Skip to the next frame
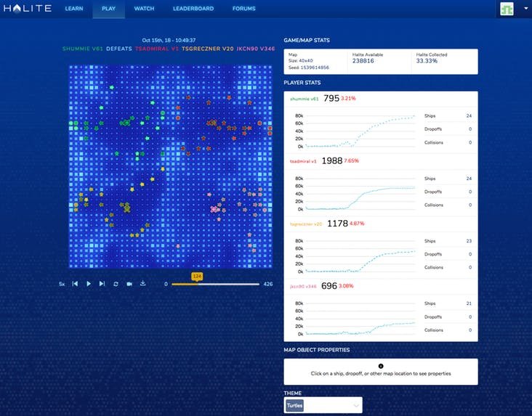 tap(102, 284)
